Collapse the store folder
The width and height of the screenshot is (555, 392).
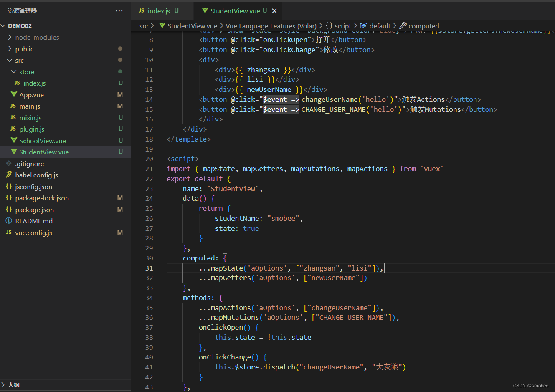[x=14, y=72]
